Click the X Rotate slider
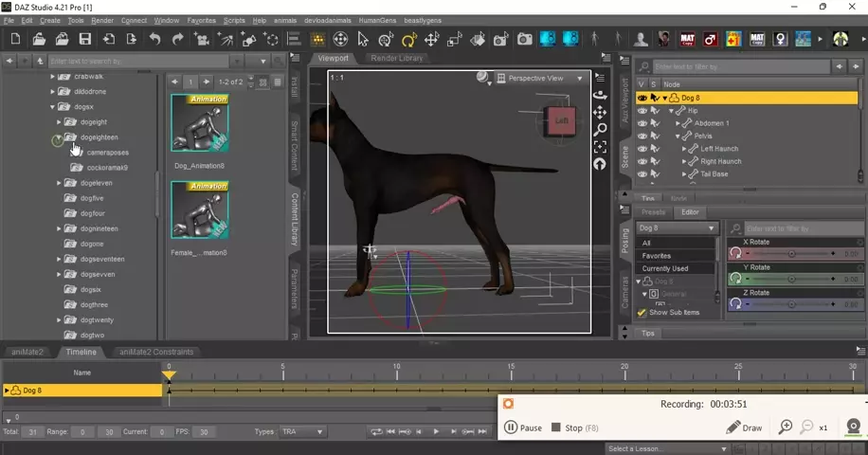 click(791, 254)
